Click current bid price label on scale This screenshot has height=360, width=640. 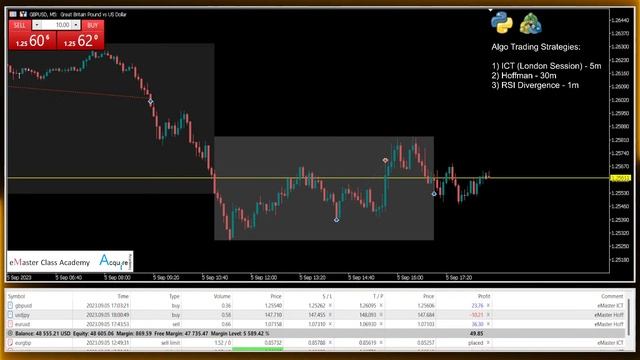620,178
